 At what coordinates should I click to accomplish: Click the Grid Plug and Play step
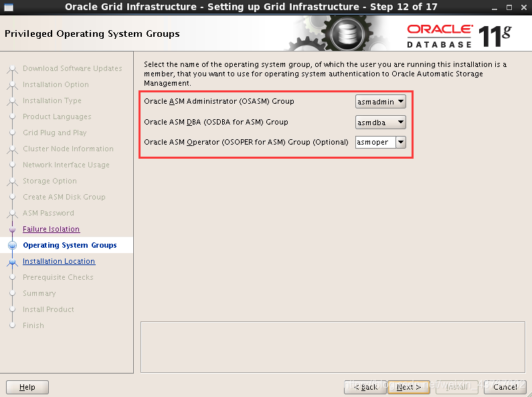[55, 133]
